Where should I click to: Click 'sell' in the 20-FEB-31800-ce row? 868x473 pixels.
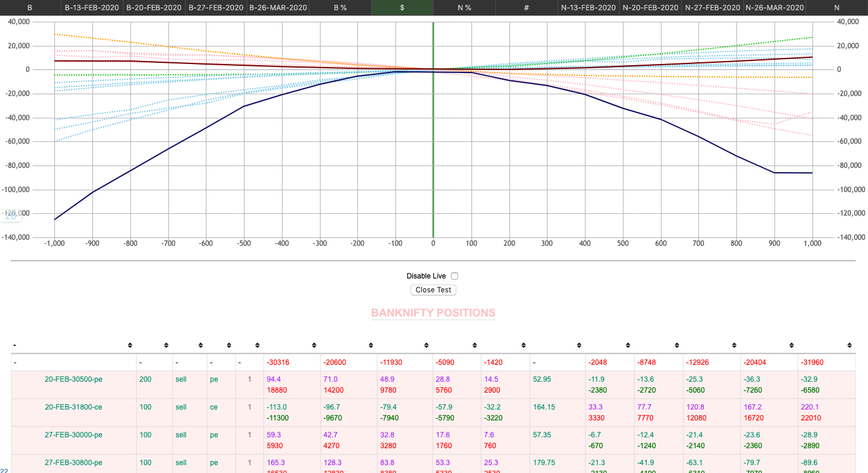pos(181,407)
